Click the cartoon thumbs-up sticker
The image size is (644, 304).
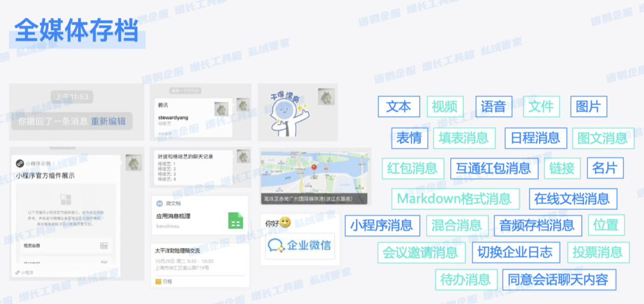285,113
